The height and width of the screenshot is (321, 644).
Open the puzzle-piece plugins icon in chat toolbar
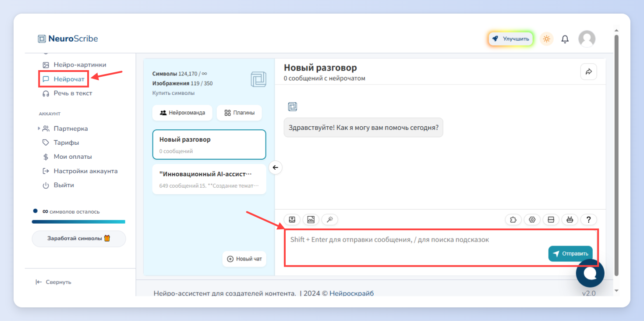[513, 220]
